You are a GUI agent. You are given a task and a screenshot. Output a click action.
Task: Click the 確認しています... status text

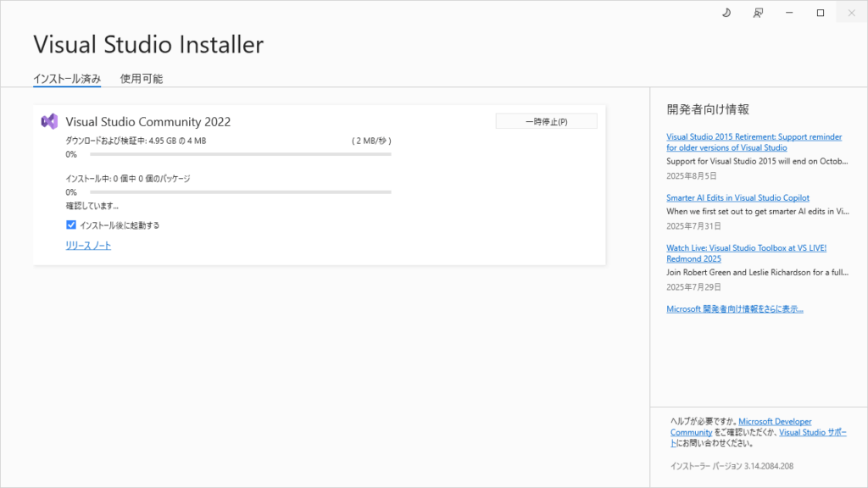pyautogui.click(x=92, y=206)
